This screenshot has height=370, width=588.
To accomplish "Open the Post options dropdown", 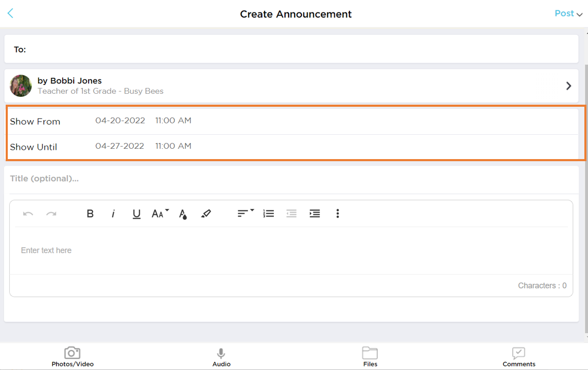I will pos(568,13).
